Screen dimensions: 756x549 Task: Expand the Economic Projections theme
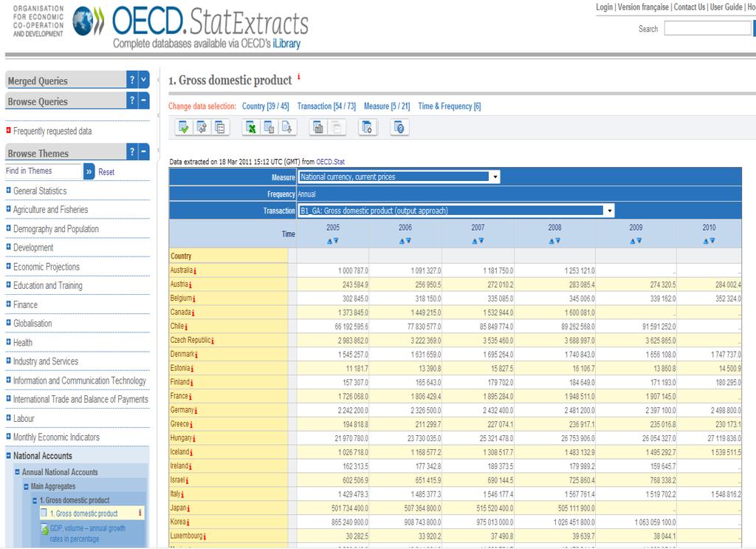coord(8,266)
